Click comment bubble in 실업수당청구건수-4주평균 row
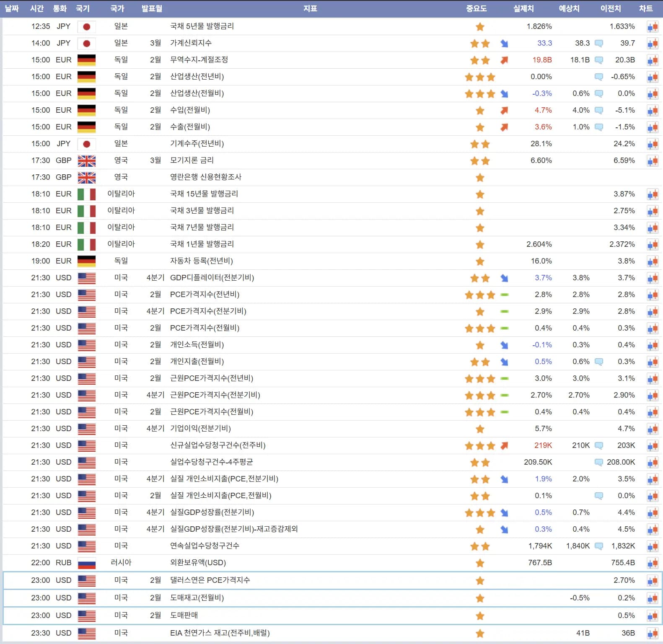Image resolution: width=663 pixels, height=644 pixels. pyautogui.click(x=599, y=463)
